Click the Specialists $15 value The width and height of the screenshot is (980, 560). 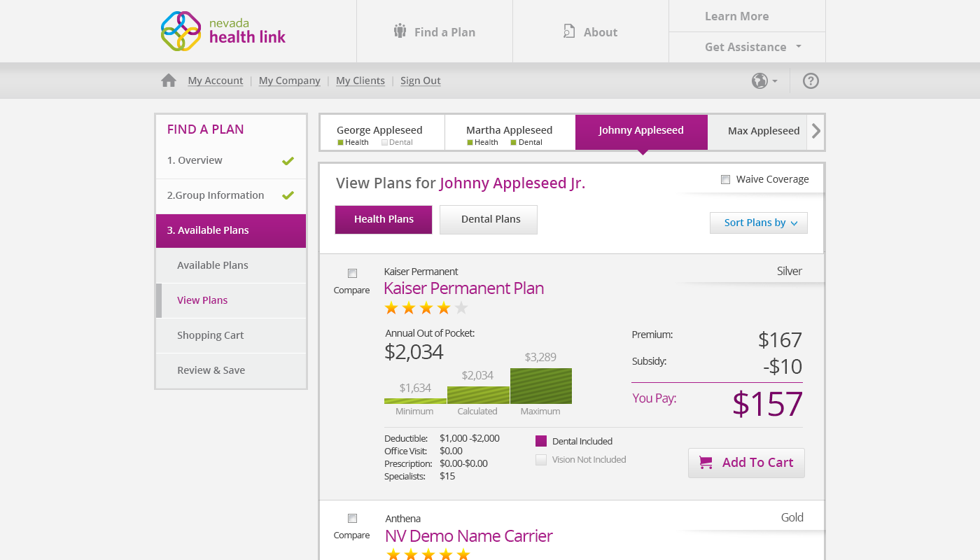click(x=447, y=476)
